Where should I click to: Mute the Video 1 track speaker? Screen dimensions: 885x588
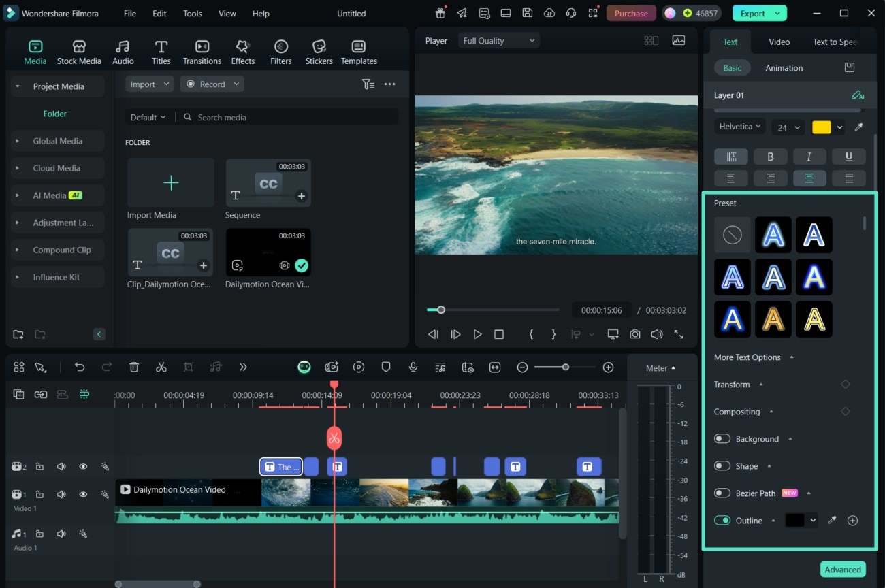tap(61, 494)
